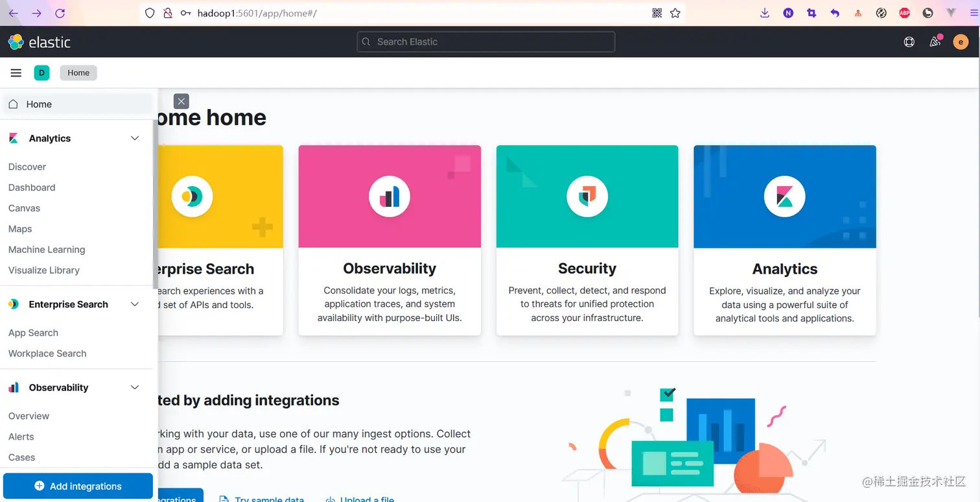Open Visualize Library from the sidebar

pos(44,270)
